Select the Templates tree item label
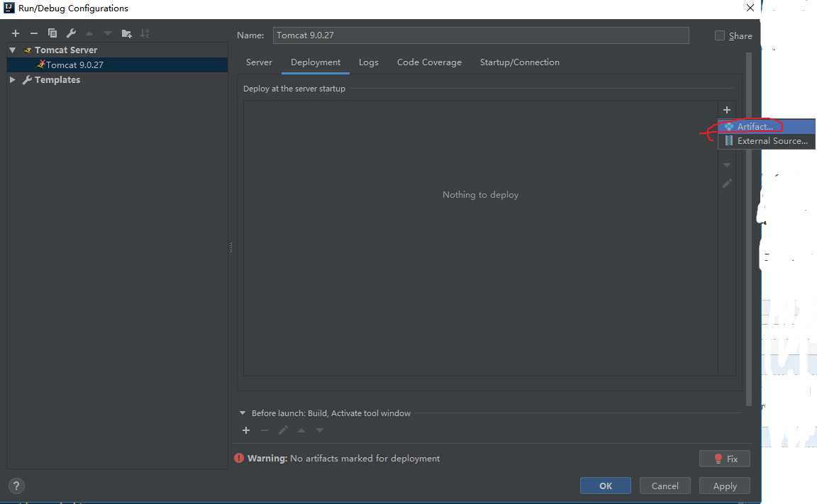Viewport: 817px width, 504px height. tap(57, 79)
